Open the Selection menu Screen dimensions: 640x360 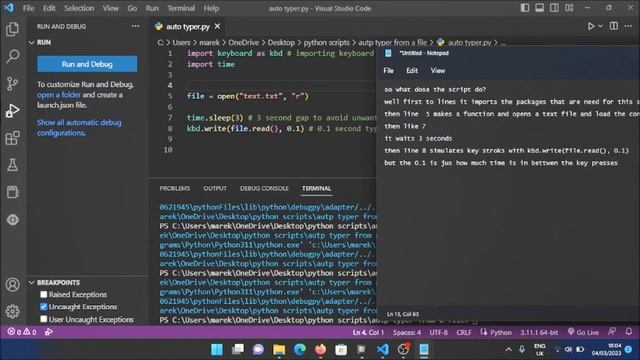(x=79, y=8)
